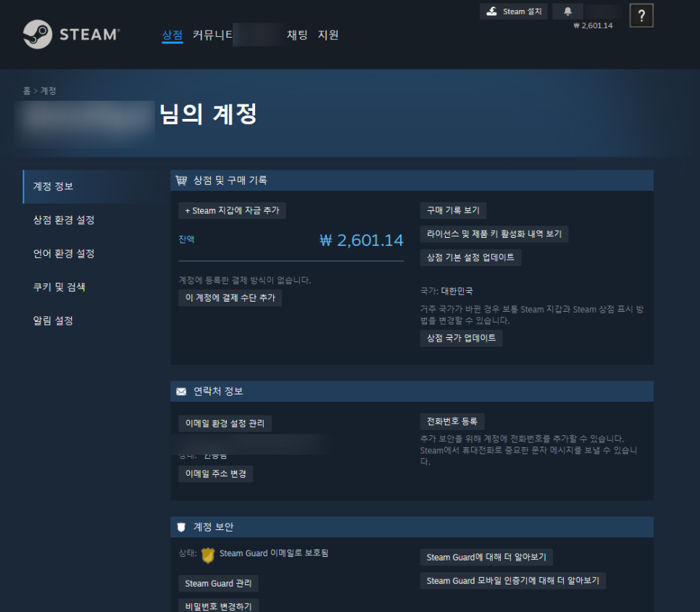
Task: Click the 국가: 대한민국 text
Action: [446, 291]
